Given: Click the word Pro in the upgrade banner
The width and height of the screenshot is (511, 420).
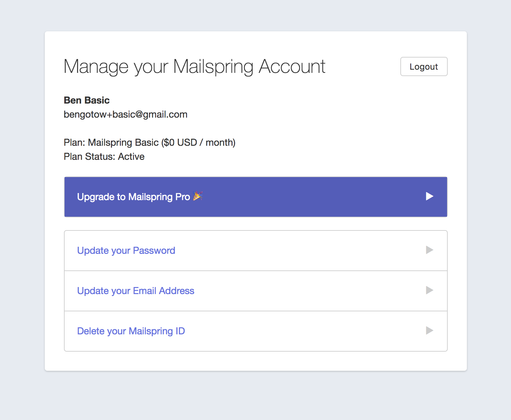Looking at the screenshot, I should (x=183, y=197).
